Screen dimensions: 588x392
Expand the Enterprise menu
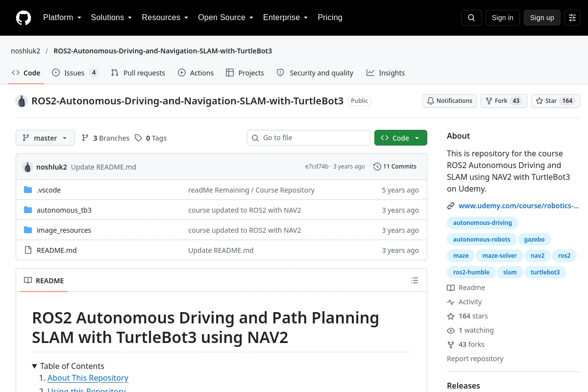tap(285, 18)
